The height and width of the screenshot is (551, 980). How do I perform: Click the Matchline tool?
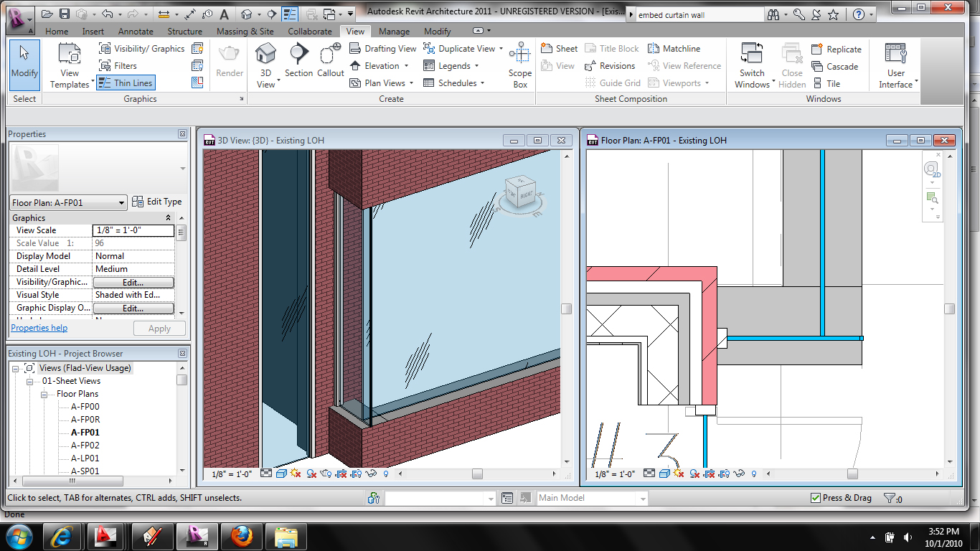point(674,49)
